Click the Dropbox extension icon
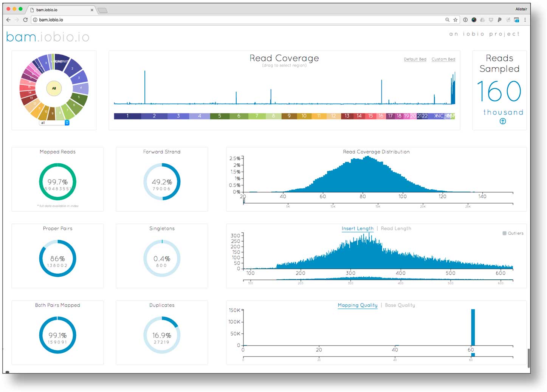 coord(491,20)
